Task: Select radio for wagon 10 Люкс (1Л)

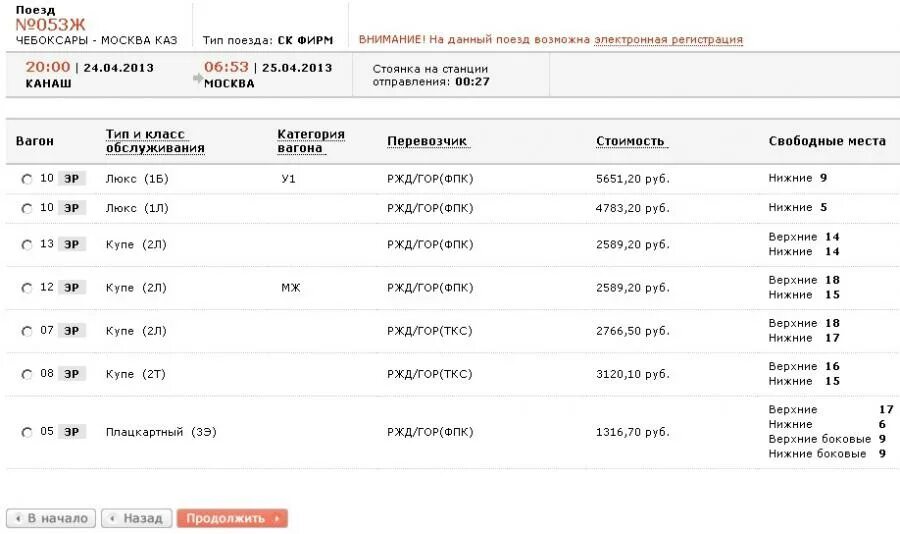Action: 26,208
